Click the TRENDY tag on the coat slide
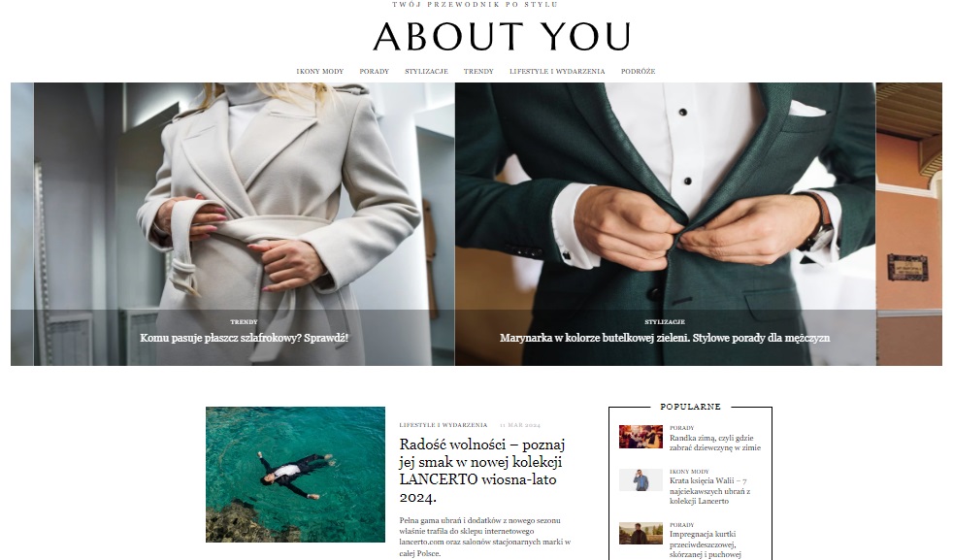The image size is (953, 560). (x=244, y=321)
